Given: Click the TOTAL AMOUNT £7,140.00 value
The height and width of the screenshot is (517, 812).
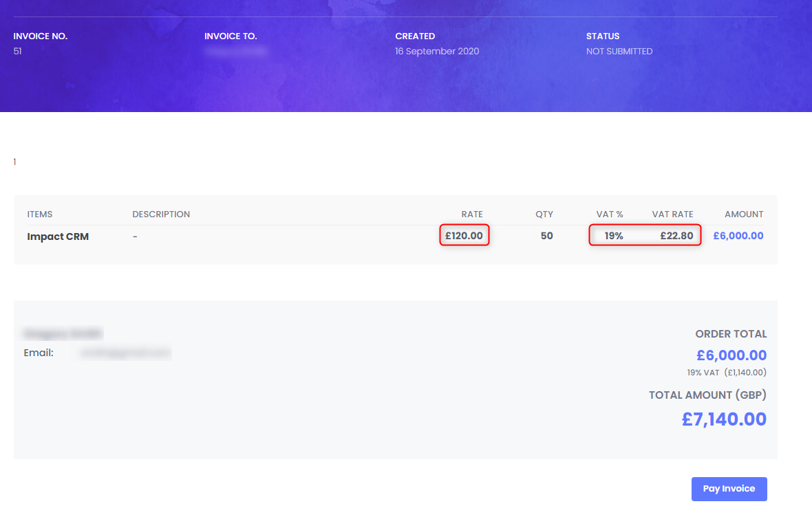Looking at the screenshot, I should point(724,419).
